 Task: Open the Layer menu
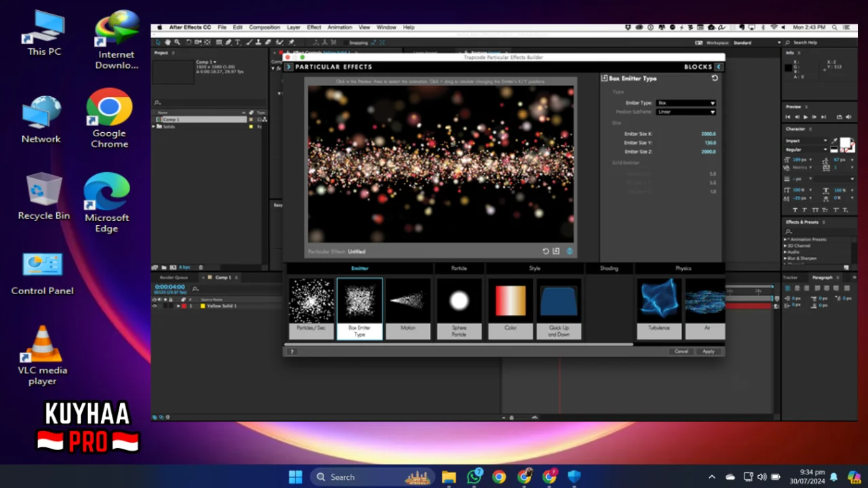(294, 28)
